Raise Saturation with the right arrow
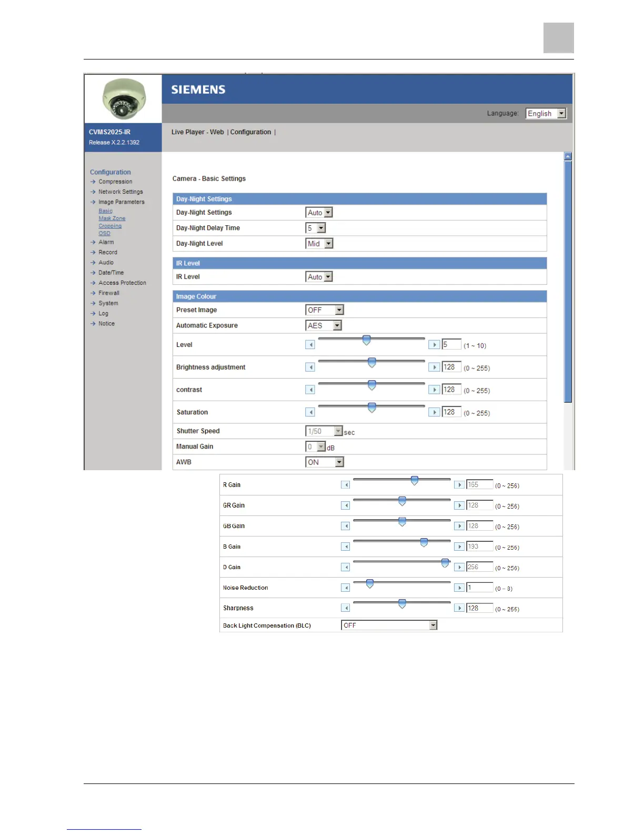The height and width of the screenshot is (834, 644). [434, 412]
